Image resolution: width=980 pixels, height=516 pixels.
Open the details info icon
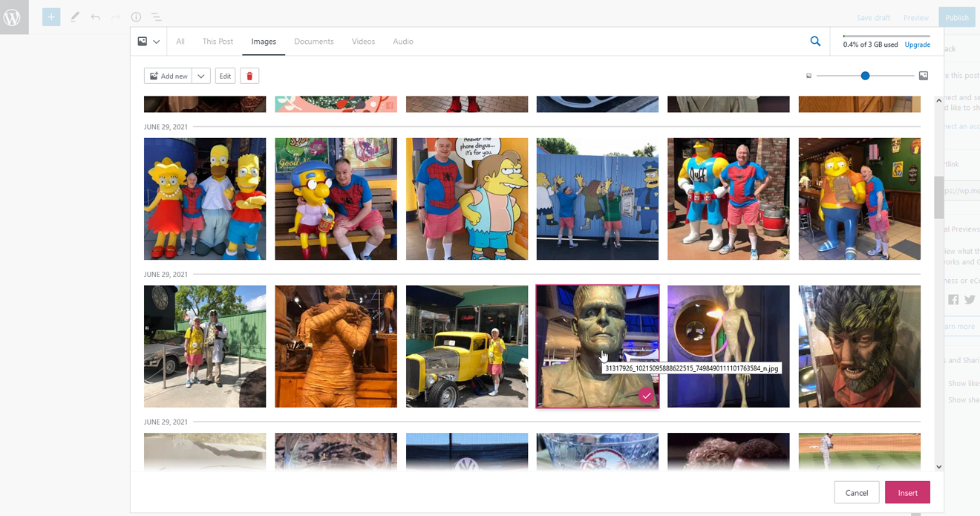pos(136,16)
